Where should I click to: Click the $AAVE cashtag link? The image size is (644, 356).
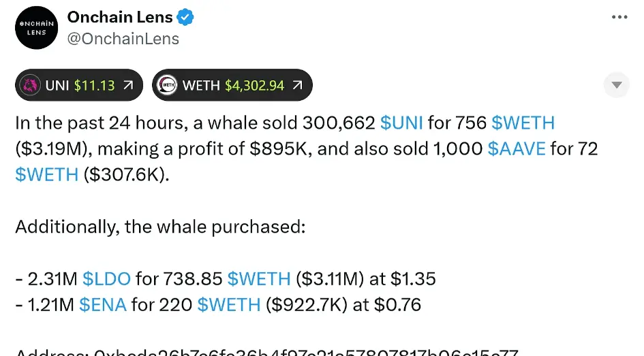click(517, 149)
